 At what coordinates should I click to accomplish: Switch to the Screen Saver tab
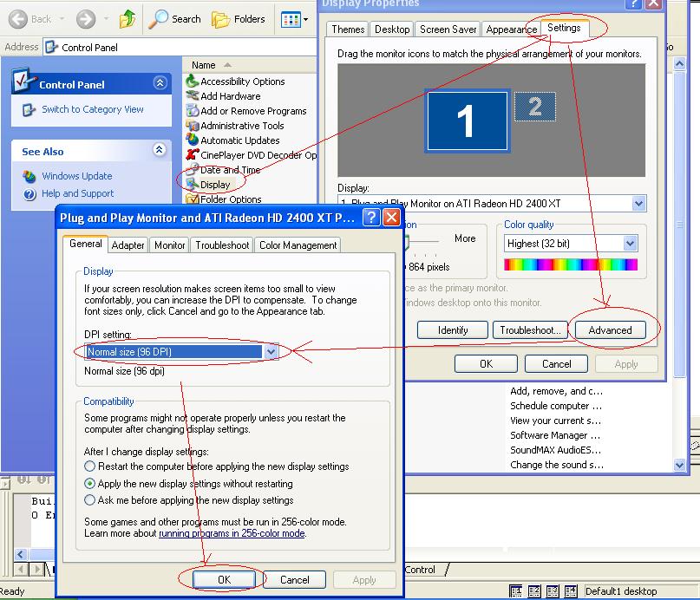point(448,29)
